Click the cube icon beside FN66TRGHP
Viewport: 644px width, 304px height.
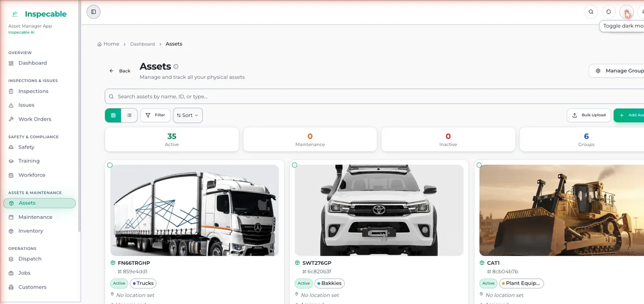coord(113,263)
